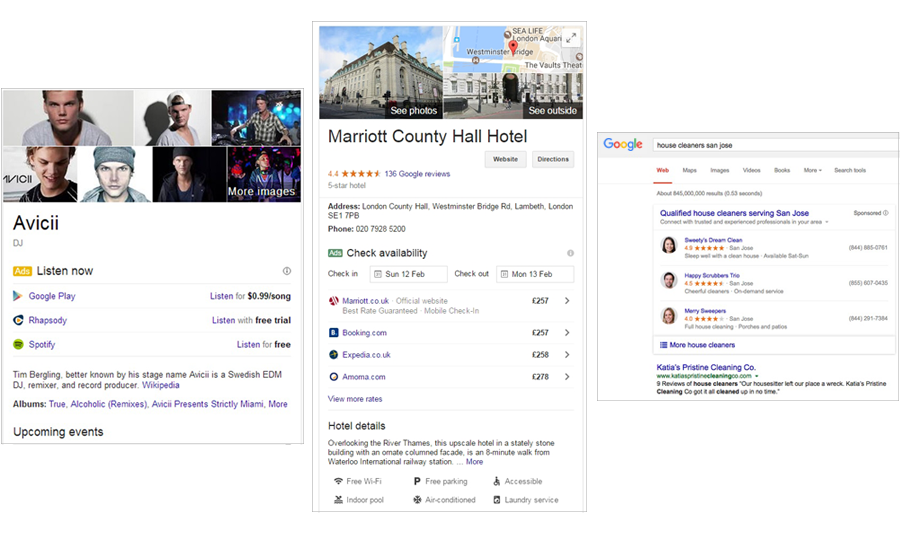Viewport: 900px width, 537px height.
Task: Click the info icon next to Check availability
Action: coord(570,253)
